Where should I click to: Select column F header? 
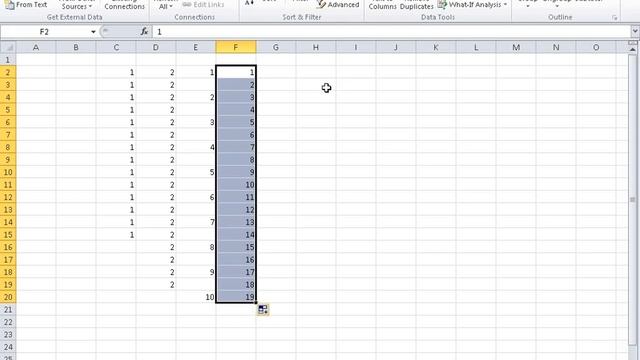[236, 47]
